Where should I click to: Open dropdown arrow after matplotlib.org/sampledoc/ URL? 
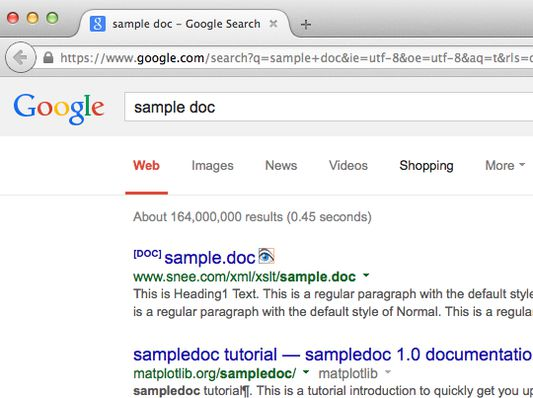306,371
